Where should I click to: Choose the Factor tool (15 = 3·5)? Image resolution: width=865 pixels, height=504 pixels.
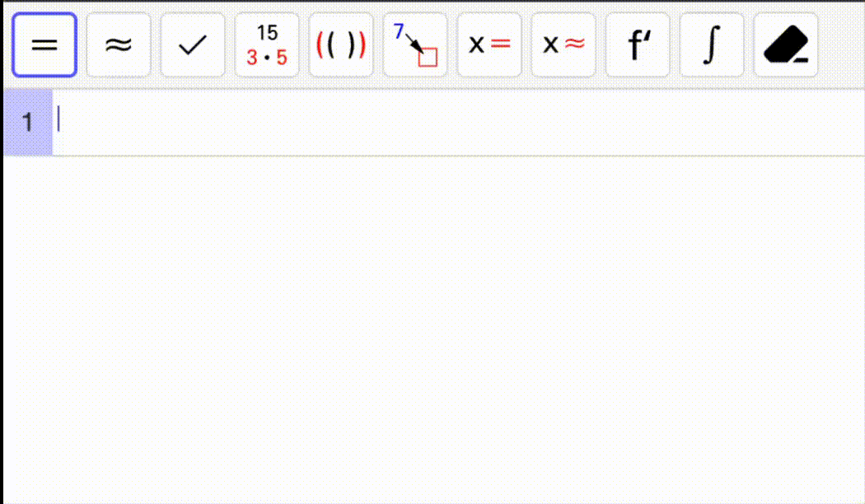(267, 45)
